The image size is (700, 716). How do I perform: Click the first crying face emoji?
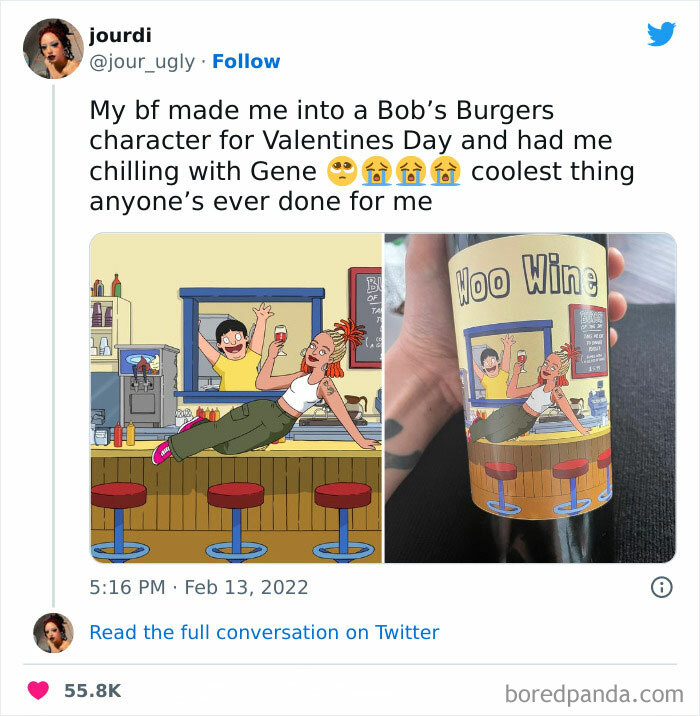click(x=377, y=171)
